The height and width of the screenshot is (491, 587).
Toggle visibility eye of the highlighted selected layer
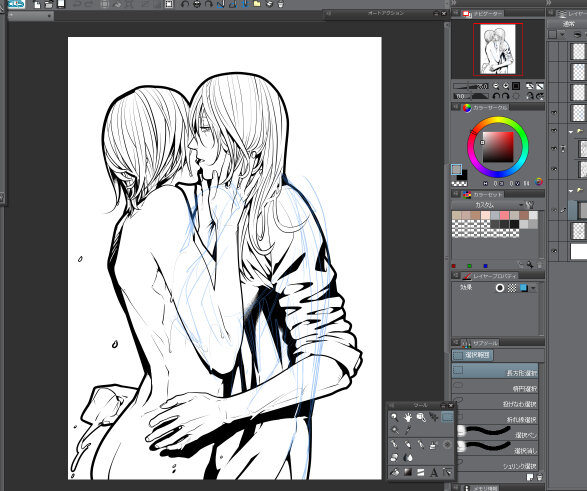pyautogui.click(x=554, y=211)
